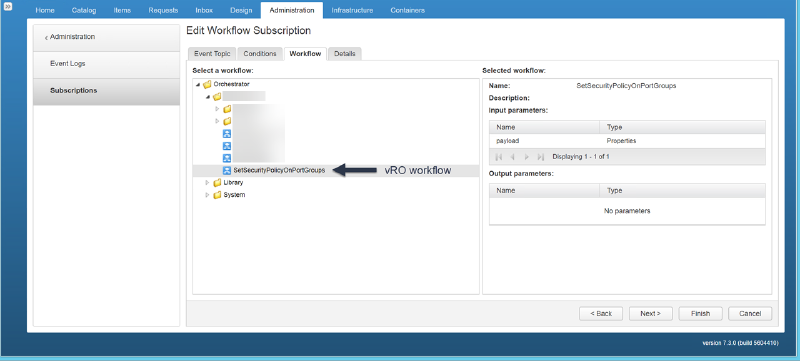Click the System folder icon
This screenshot has height=361, width=800.
pyautogui.click(x=217, y=195)
